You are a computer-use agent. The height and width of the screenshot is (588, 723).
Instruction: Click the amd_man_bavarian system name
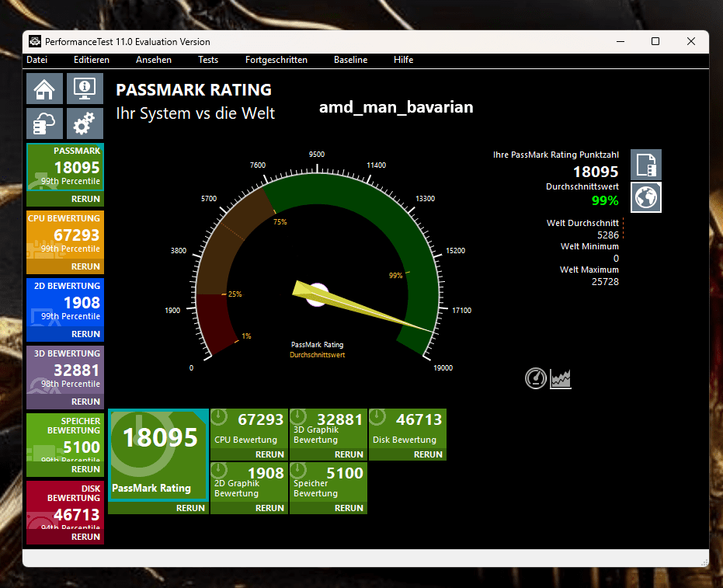396,107
